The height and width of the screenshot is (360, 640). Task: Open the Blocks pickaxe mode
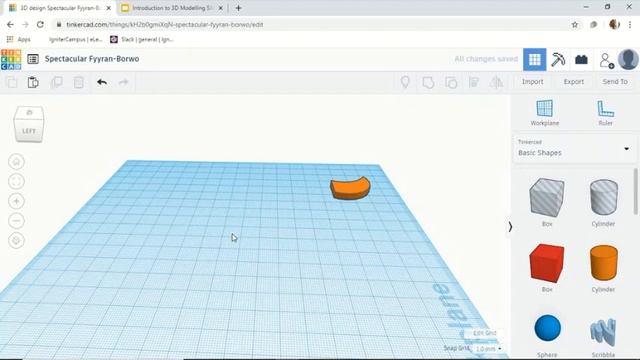pos(558,60)
